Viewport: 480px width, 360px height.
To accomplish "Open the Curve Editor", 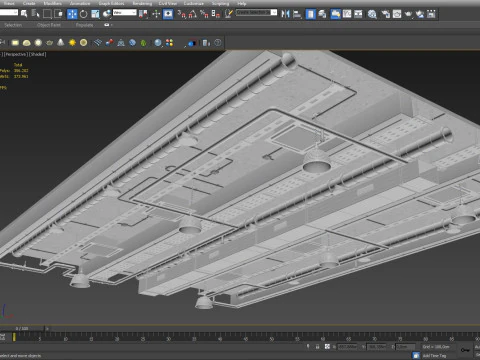I will point(347,14).
